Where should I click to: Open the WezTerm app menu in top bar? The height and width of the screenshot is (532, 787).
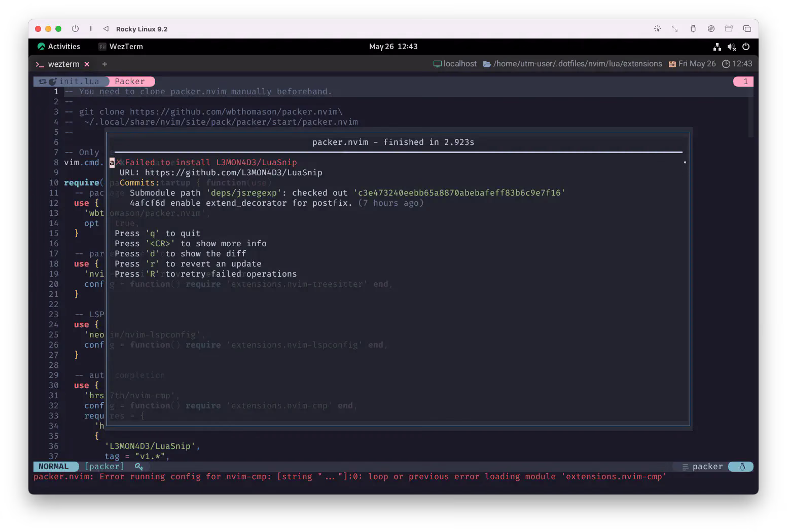[x=121, y=47]
